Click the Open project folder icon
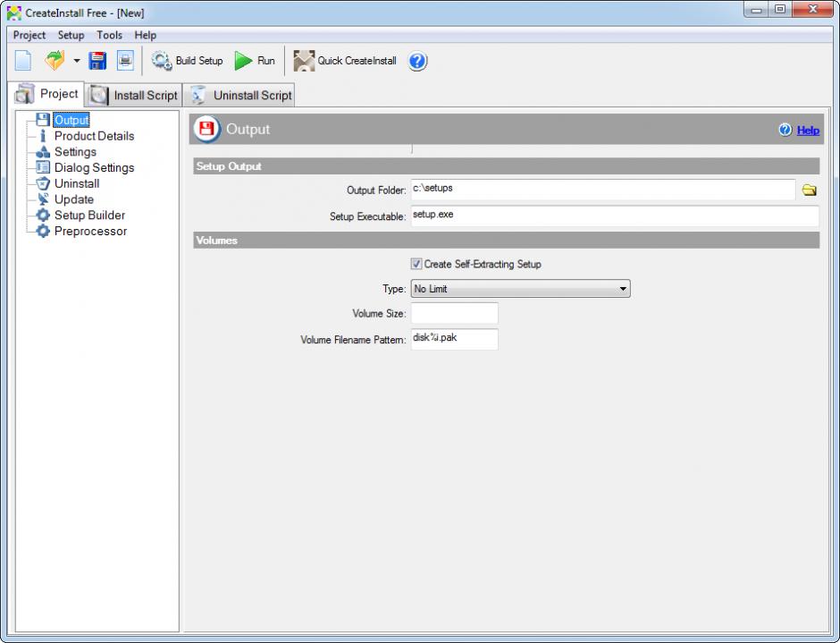This screenshot has width=840, height=643. point(55,61)
